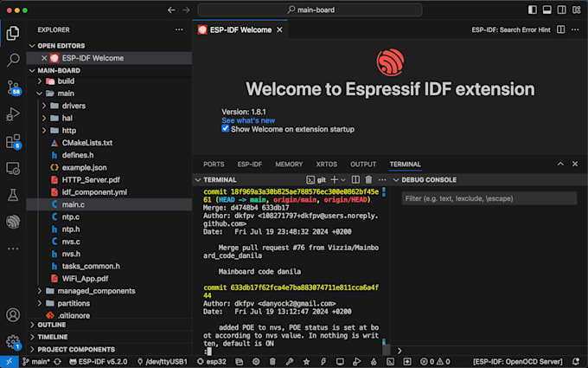Collapse the DEBUG CONSOLE section
Viewport: 588px width, 368px height.
tap(396, 180)
